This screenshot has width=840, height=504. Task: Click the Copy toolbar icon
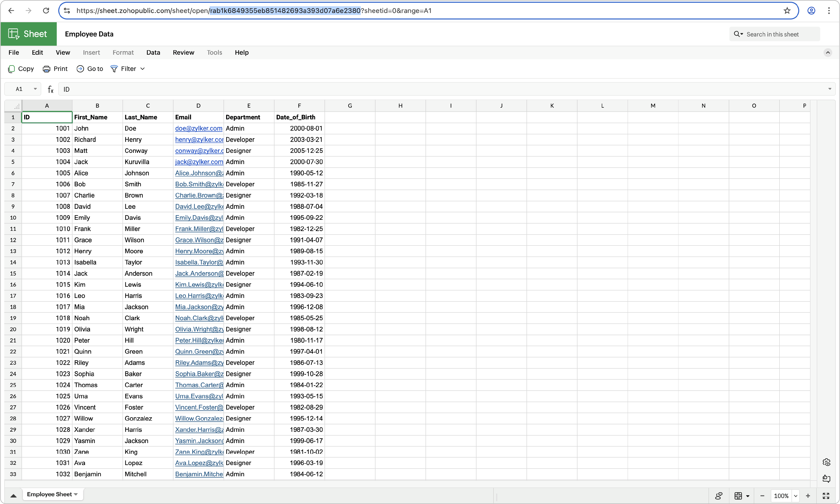[x=11, y=69]
